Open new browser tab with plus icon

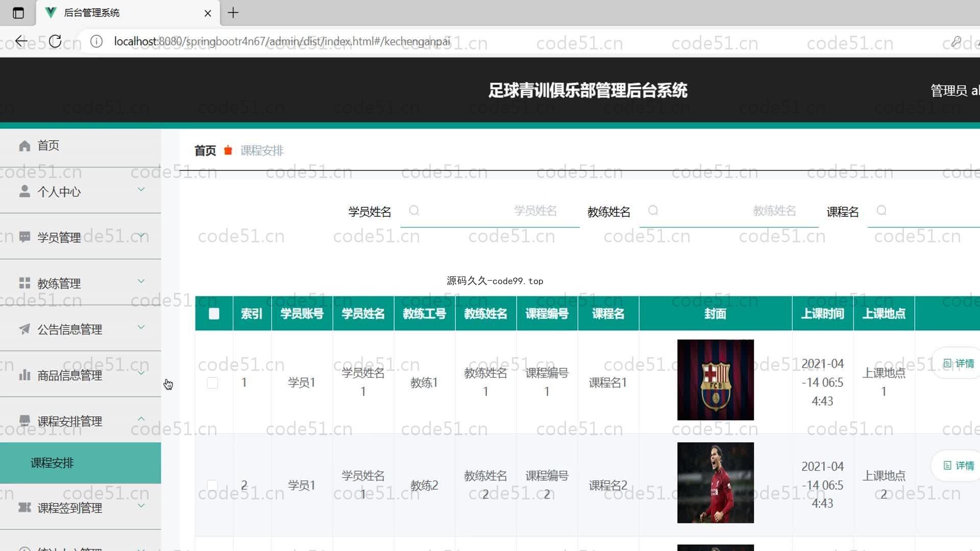tap(233, 13)
